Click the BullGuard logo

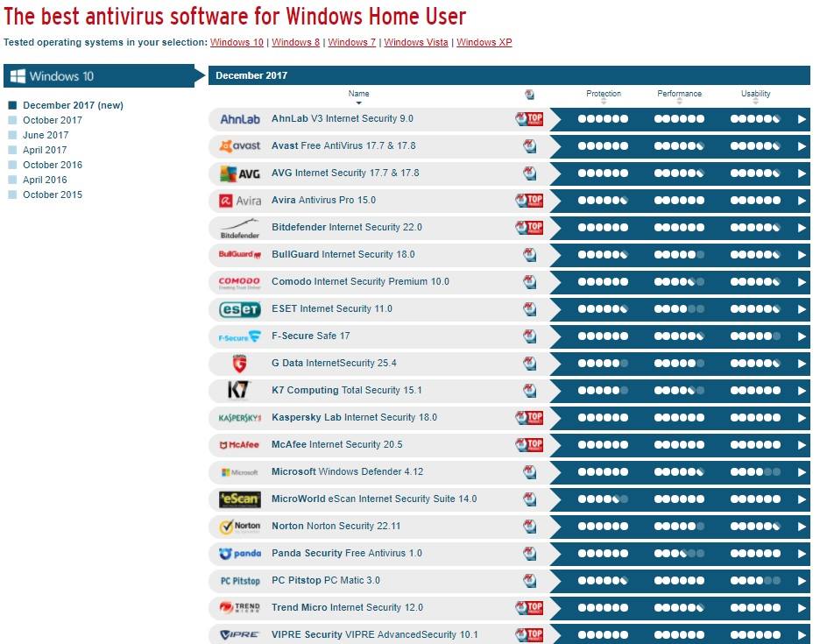point(239,255)
